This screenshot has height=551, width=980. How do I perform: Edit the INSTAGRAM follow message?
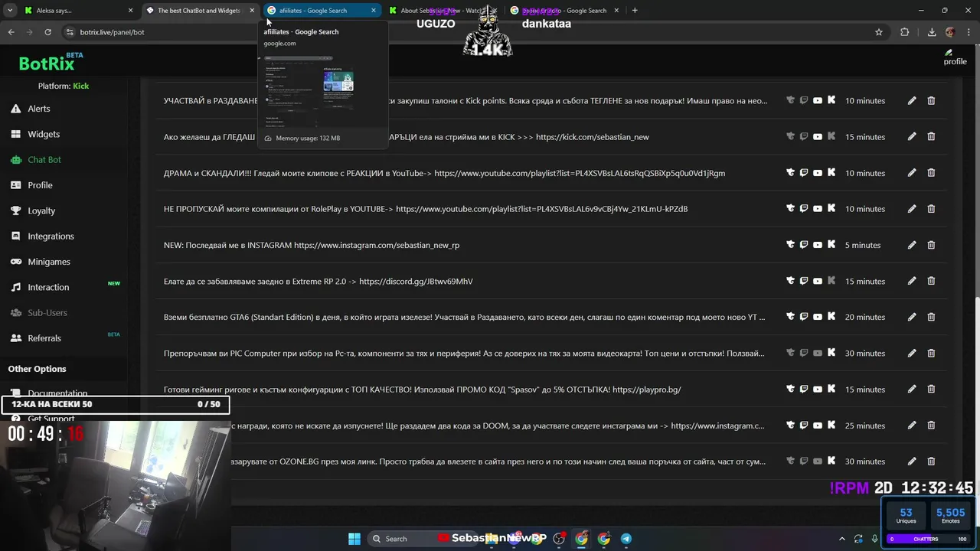(x=912, y=245)
